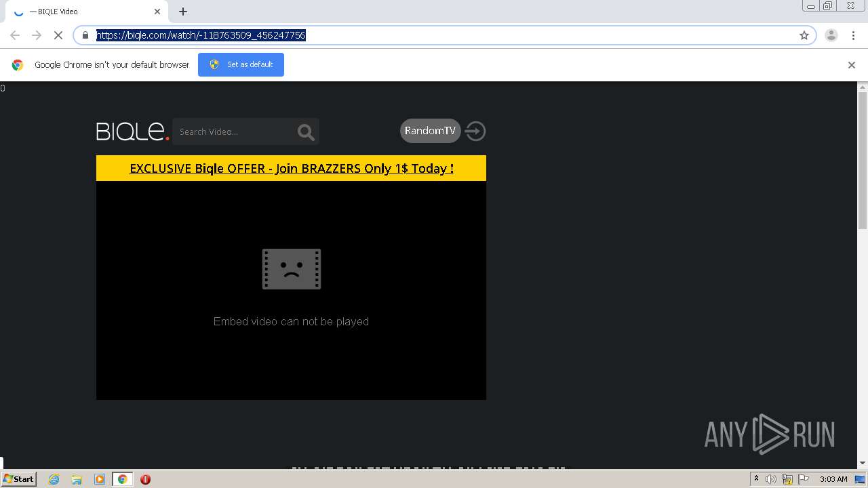This screenshot has height=488, width=868.
Task: Click the login arrow icon
Action: [x=475, y=131]
